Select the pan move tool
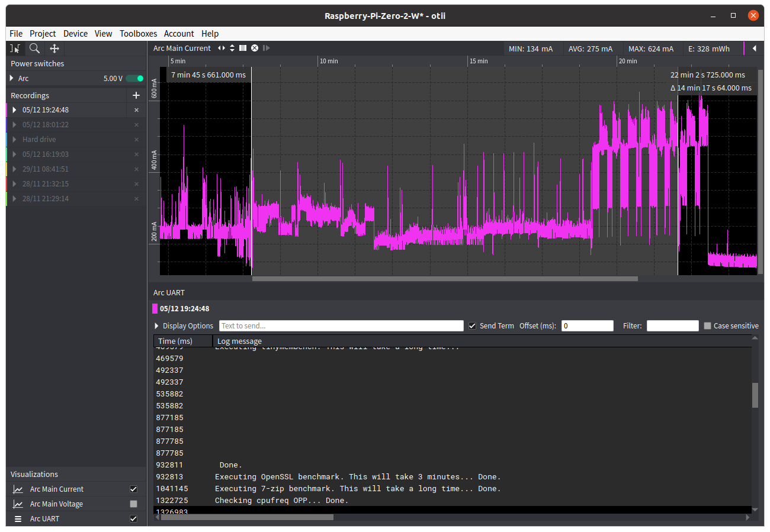 (54, 49)
